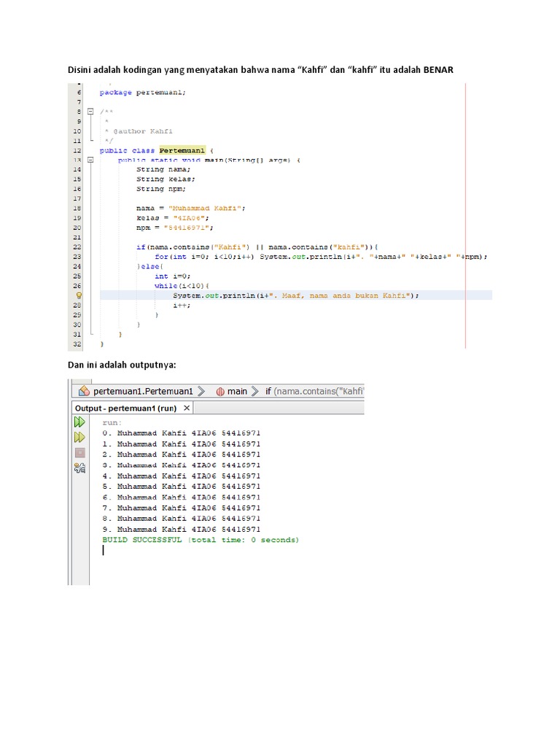
Task: Open Output settings wrench icon
Action: tap(79, 468)
